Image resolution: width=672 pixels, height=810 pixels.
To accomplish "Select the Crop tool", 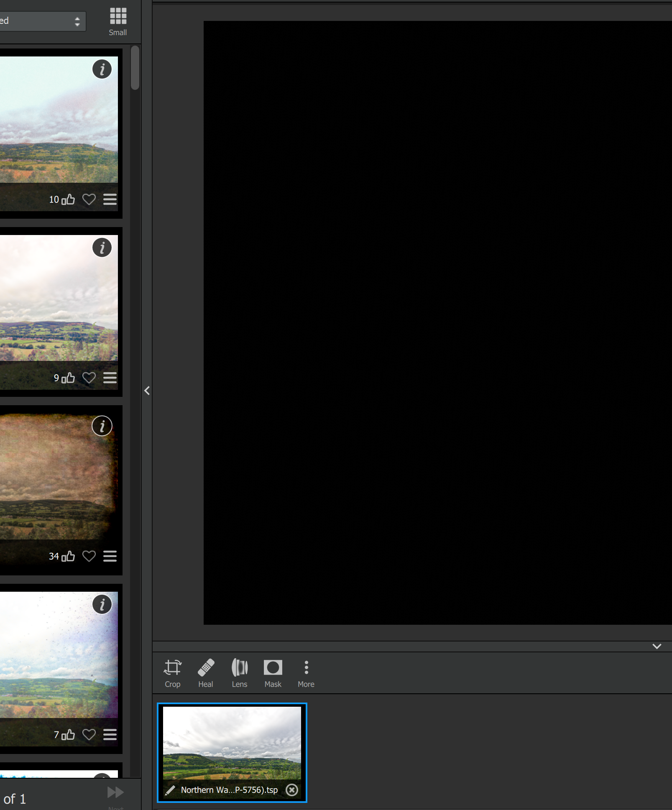I will [x=172, y=668].
